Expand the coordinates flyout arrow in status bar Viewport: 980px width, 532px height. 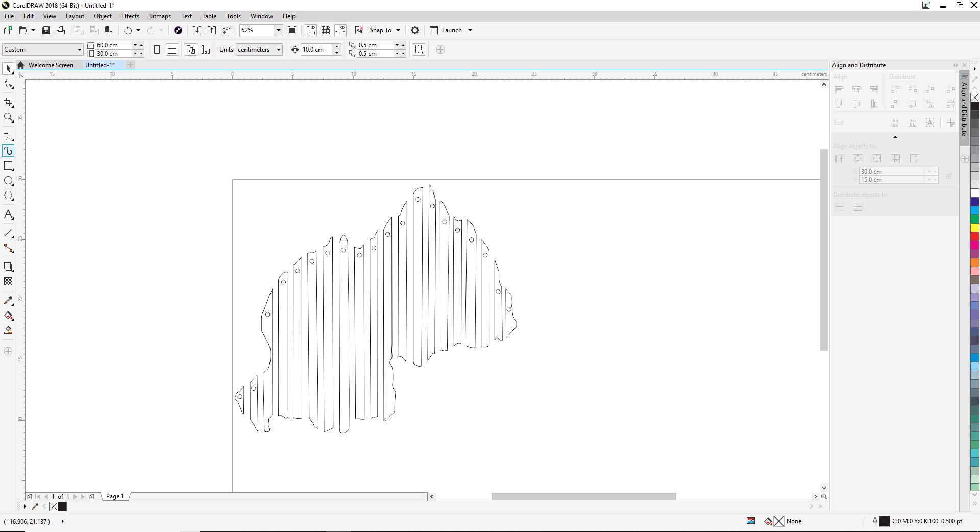[62, 521]
